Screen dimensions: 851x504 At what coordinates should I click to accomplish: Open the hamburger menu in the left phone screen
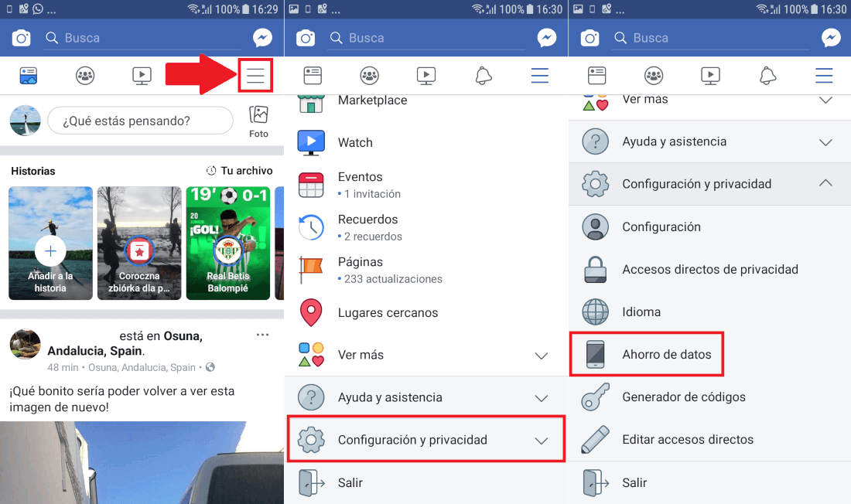[255, 76]
